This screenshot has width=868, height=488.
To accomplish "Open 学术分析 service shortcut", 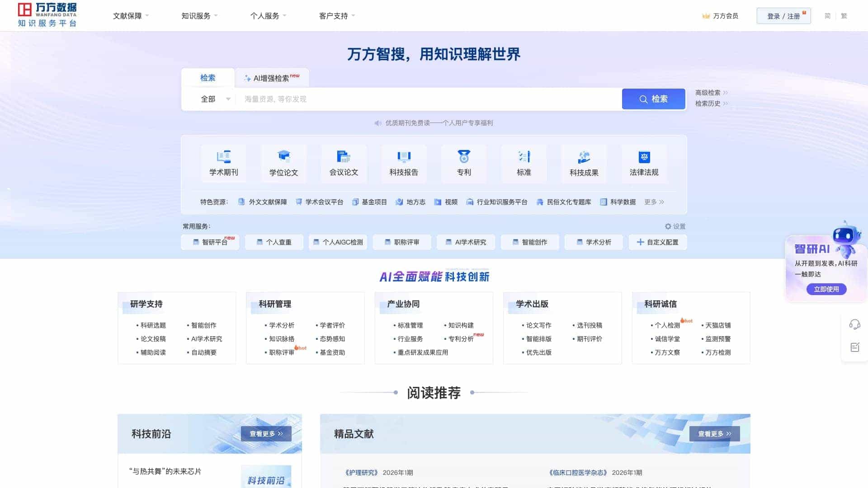I will [594, 242].
